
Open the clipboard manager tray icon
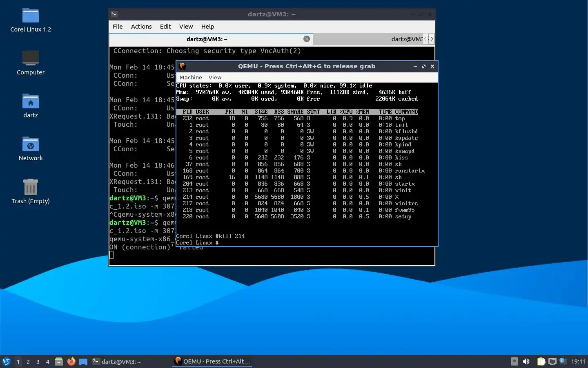541,361
